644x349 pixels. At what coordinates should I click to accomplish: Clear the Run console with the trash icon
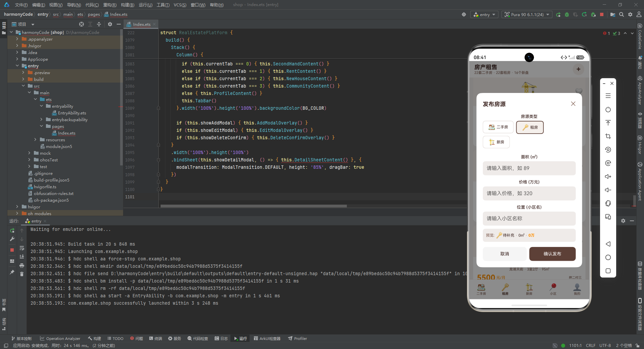[x=22, y=274]
